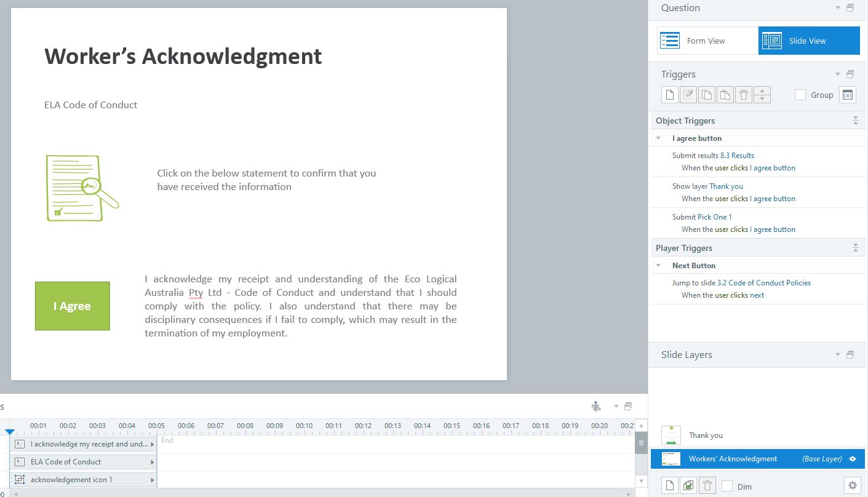This screenshot has height=497, width=868.
Task: Toggle visibility eye of Base Layer
Action: pyautogui.click(x=853, y=459)
